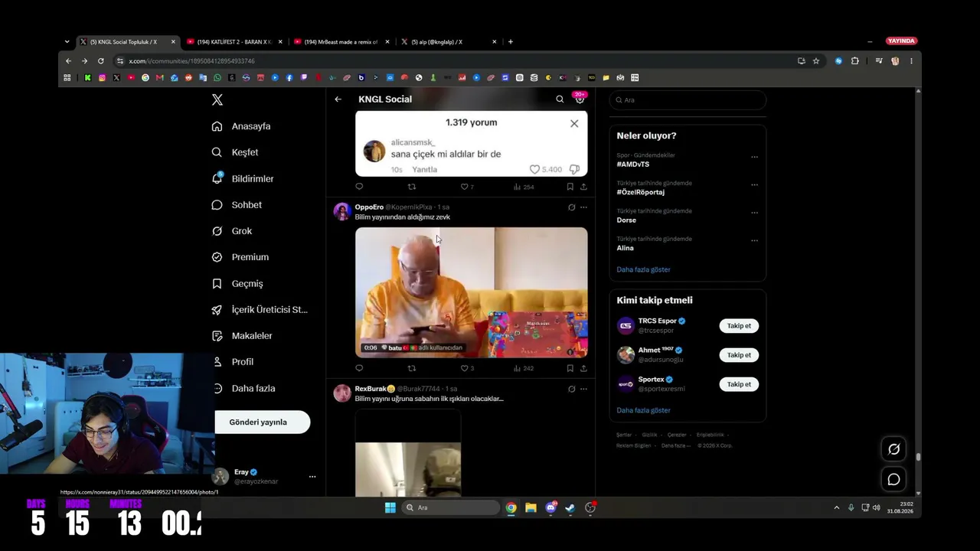Viewport: 980px width, 551px height.
Task: Switch to KATLİFEST 2 YouTube tab
Action: 234,42
